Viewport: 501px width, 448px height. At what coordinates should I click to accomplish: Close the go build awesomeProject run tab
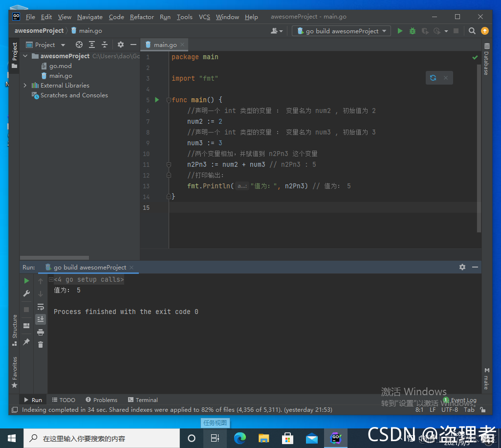point(131,268)
